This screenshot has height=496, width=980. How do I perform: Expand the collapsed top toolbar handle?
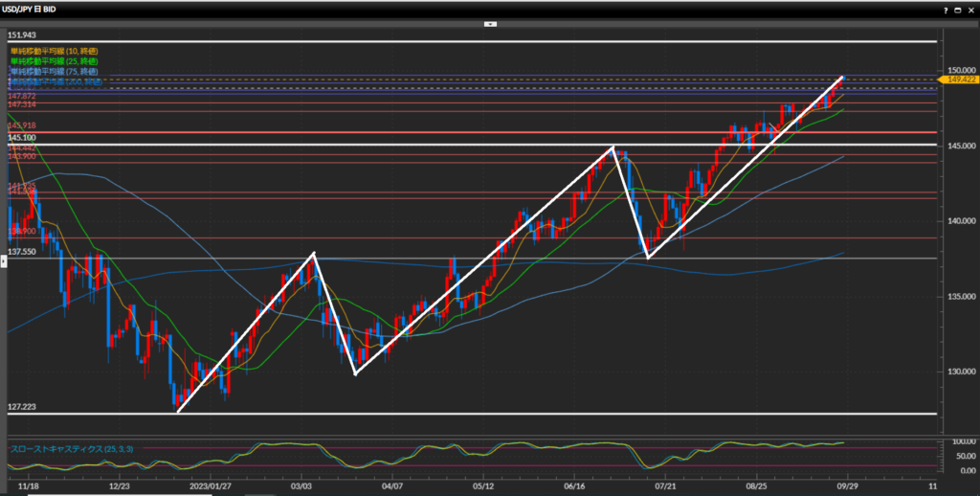coord(490,25)
